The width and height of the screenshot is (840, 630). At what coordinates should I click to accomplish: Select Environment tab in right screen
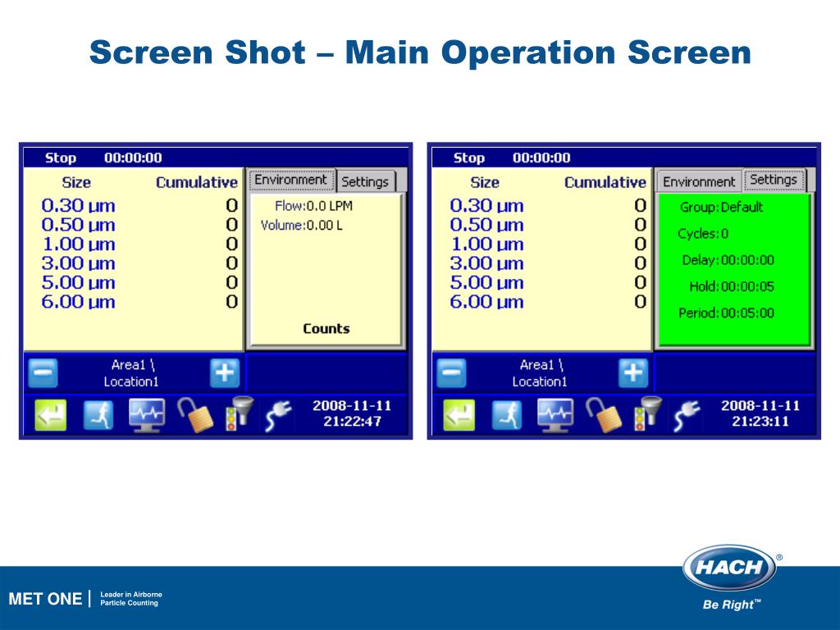tap(699, 182)
